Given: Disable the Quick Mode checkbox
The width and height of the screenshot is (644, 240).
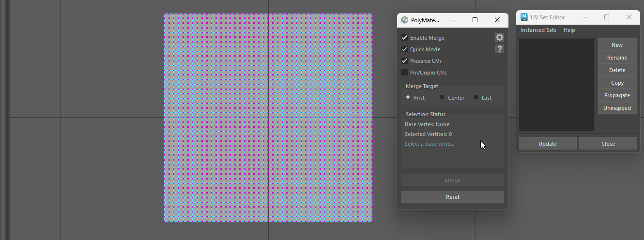Looking at the screenshot, I should (x=405, y=49).
